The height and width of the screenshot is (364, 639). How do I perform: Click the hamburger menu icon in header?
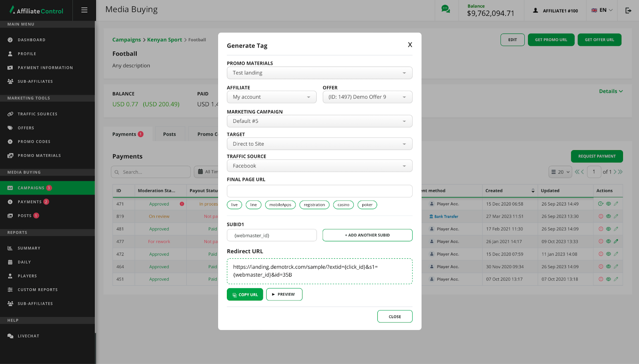[x=84, y=10]
